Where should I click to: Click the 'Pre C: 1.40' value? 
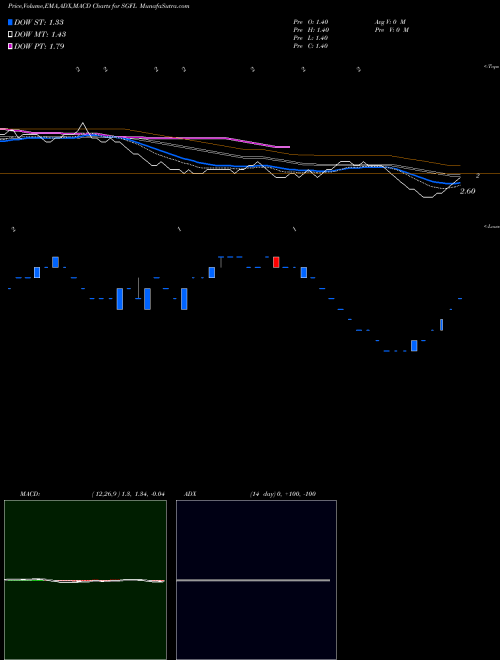point(311,46)
